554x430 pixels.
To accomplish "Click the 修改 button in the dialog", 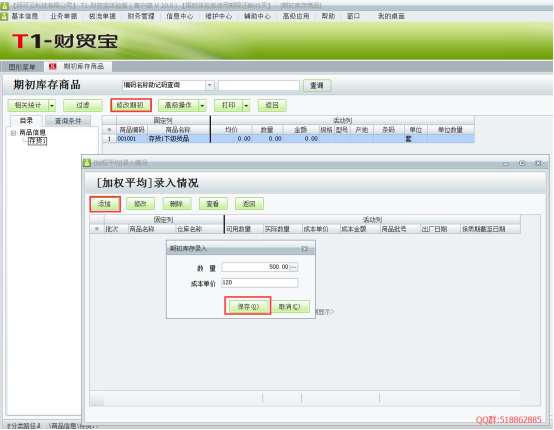I will point(141,204).
